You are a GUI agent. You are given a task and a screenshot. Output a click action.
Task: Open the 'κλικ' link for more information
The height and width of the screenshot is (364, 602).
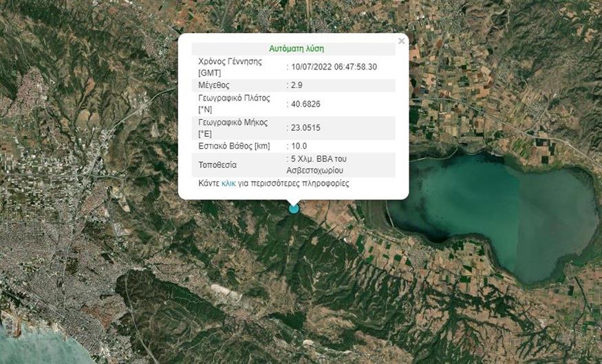coord(228,184)
